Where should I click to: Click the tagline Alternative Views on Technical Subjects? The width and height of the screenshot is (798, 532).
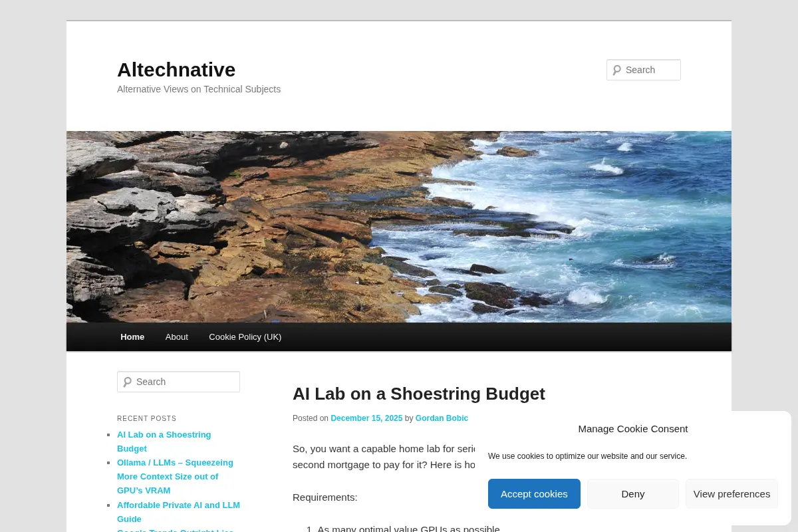199,89
